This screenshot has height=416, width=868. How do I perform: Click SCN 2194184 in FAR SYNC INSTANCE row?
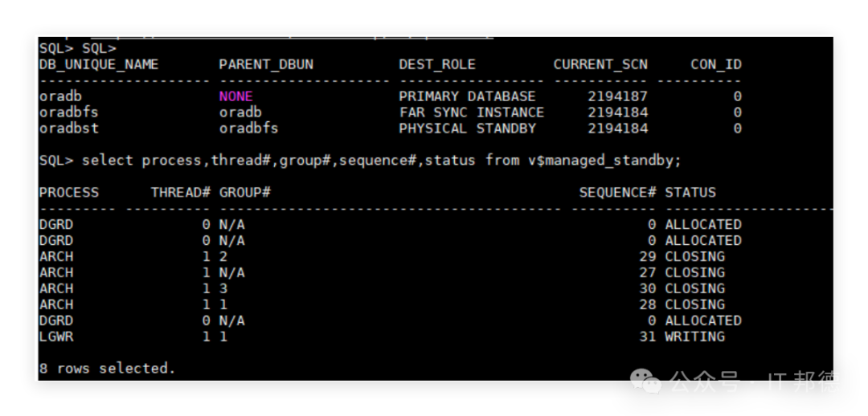coord(617,112)
